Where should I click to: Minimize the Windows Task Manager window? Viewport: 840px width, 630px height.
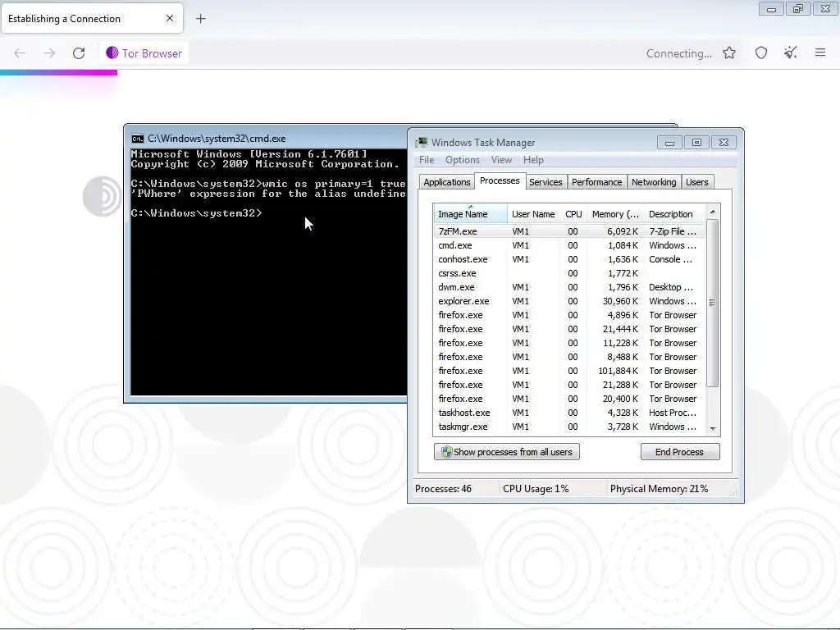pos(669,143)
